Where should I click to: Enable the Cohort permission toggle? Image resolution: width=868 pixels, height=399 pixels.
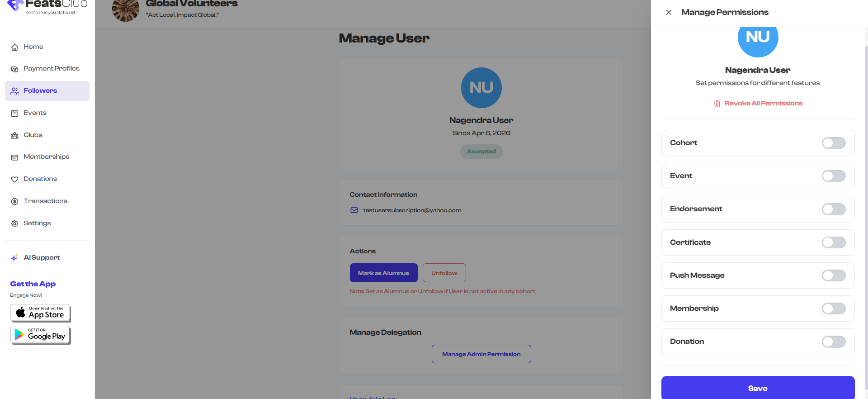tap(834, 143)
